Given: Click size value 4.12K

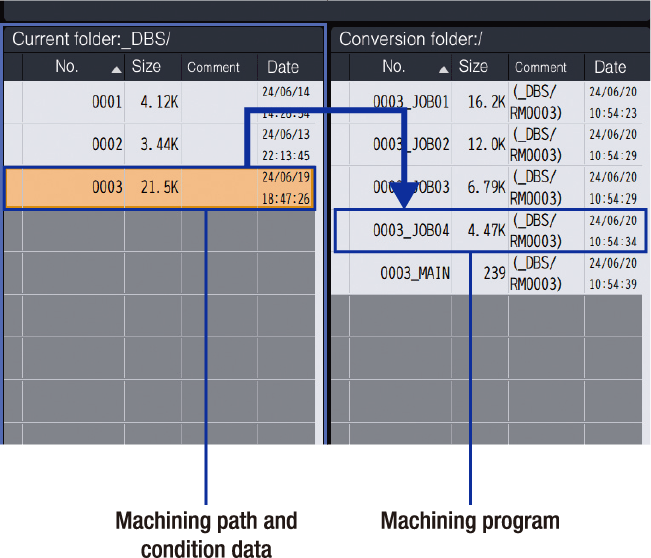Looking at the screenshot, I should [159, 102].
